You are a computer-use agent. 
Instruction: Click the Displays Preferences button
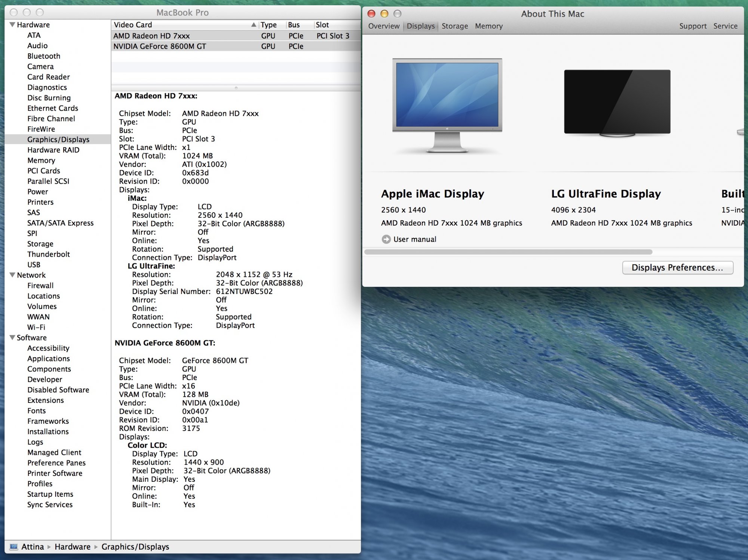677,267
